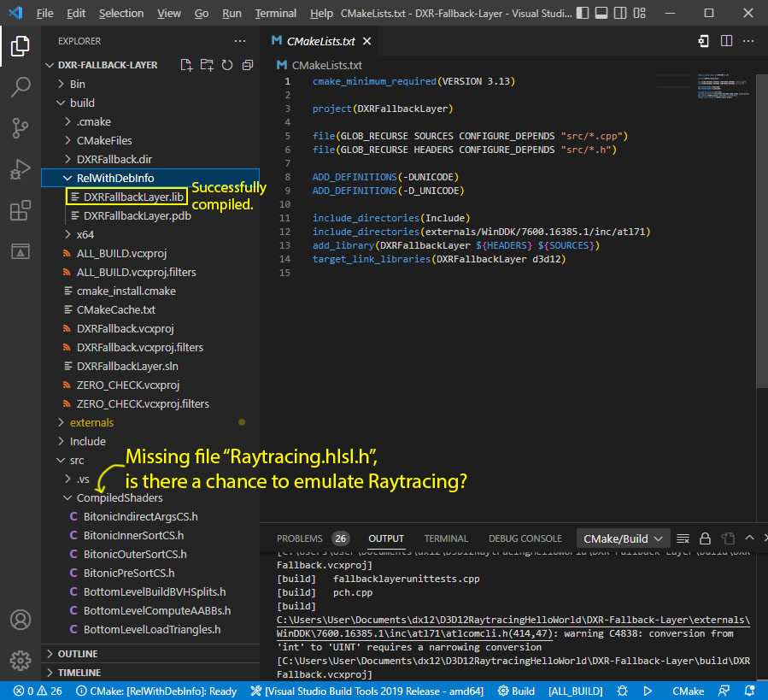Launch the CMake target from status bar
This screenshot has width=768, height=700.
pyautogui.click(x=648, y=691)
